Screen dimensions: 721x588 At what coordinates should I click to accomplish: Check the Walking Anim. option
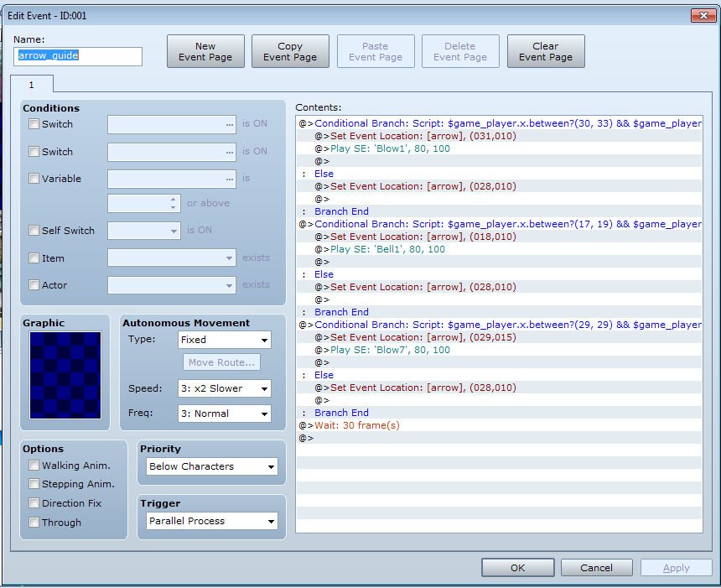34,466
